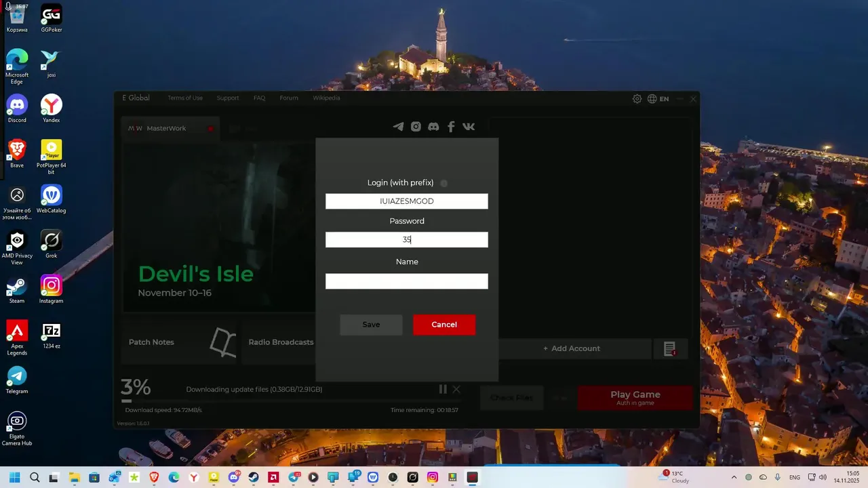This screenshot has height=488, width=868.
Task: Click the Check Files button
Action: (x=511, y=398)
